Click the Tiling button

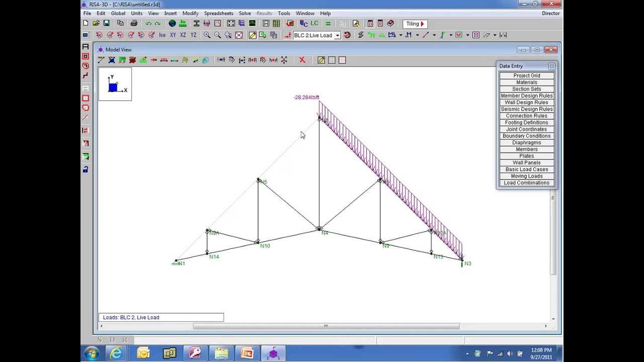tap(415, 24)
